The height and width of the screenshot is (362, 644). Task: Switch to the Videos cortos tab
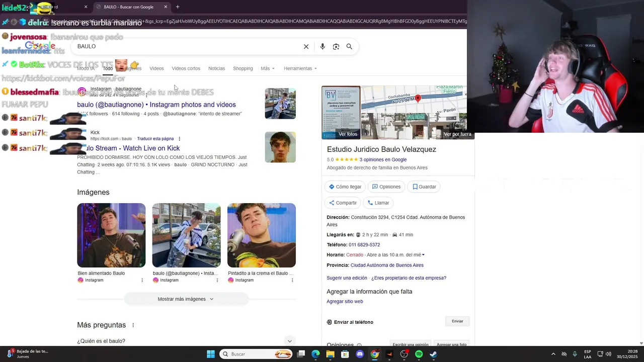[x=186, y=68]
